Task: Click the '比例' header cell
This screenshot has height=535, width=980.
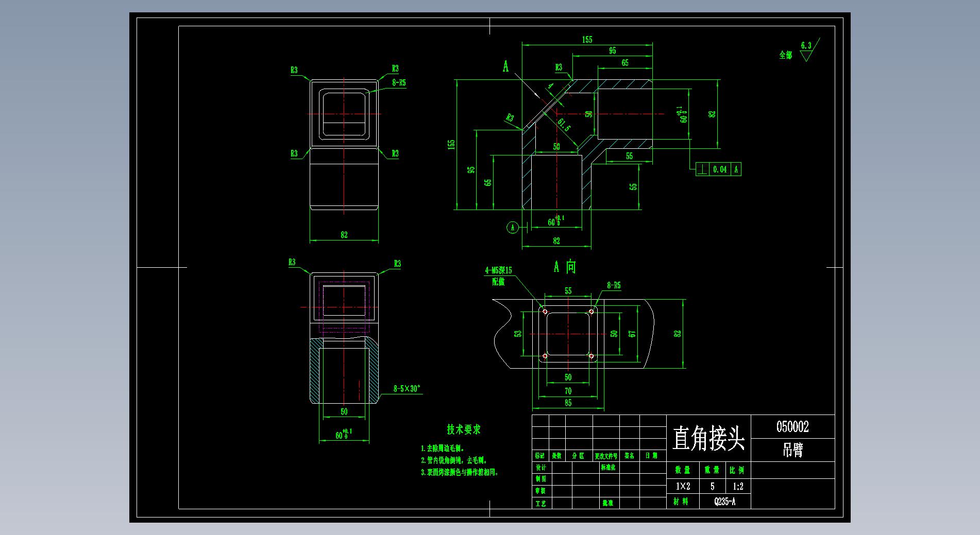Action: click(x=737, y=470)
